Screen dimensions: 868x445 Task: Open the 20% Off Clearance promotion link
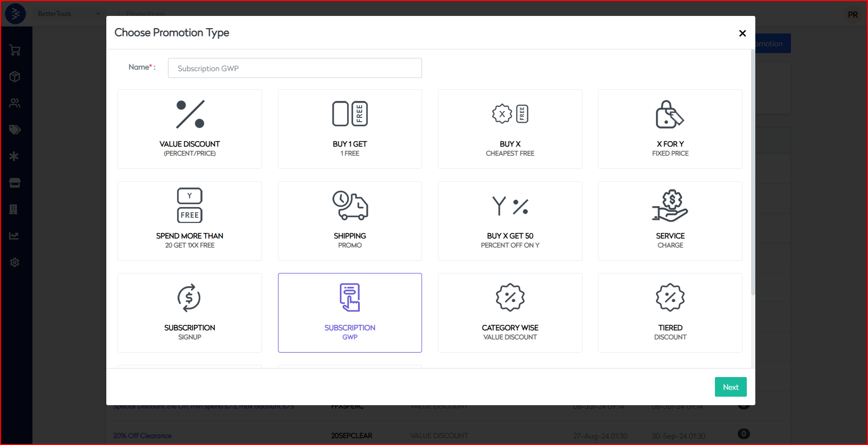pos(142,435)
